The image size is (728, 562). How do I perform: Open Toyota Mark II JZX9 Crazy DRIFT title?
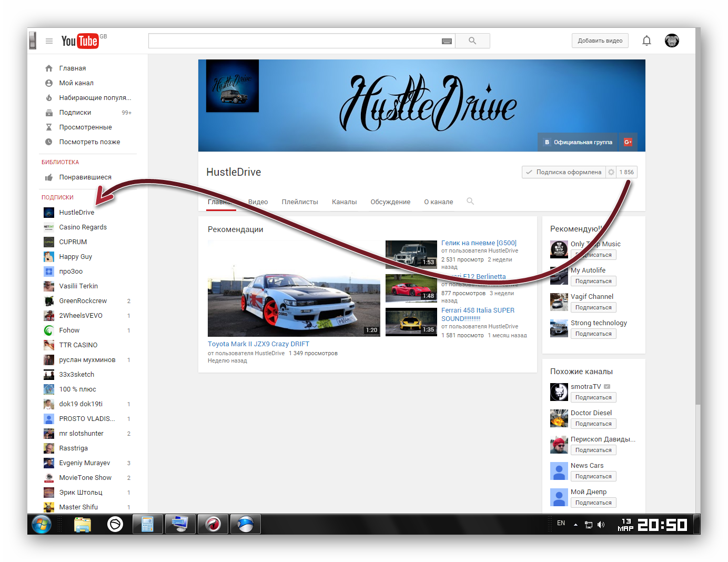pos(258,344)
